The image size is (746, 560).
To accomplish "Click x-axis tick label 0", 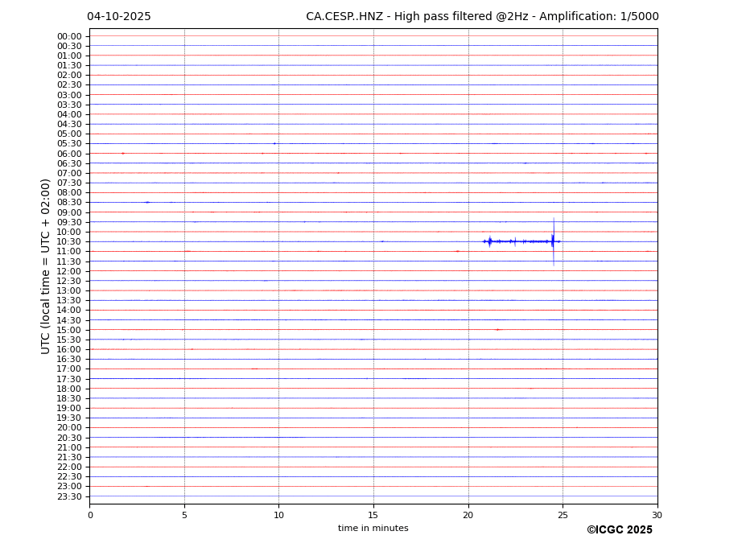I will [x=90, y=515].
